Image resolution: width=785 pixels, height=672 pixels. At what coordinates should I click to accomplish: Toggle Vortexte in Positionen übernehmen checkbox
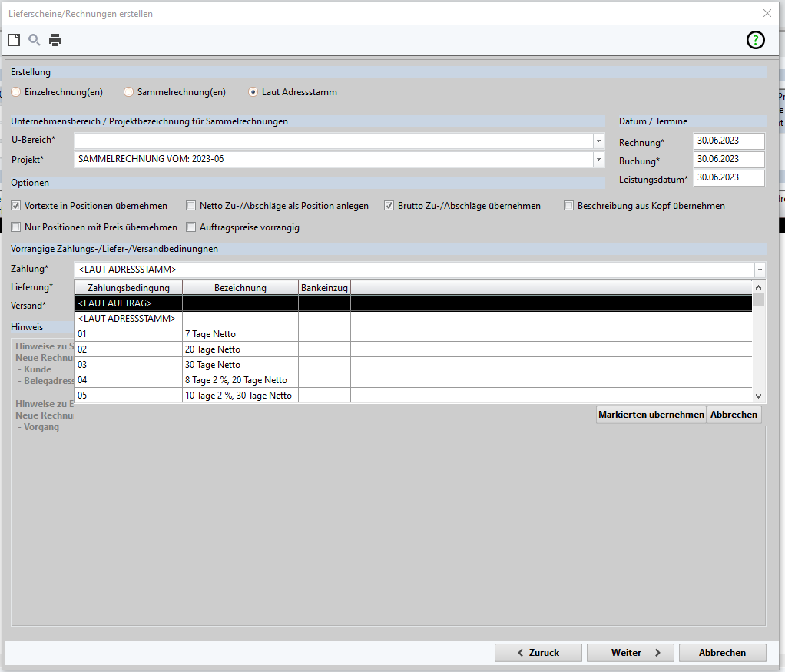coord(16,206)
